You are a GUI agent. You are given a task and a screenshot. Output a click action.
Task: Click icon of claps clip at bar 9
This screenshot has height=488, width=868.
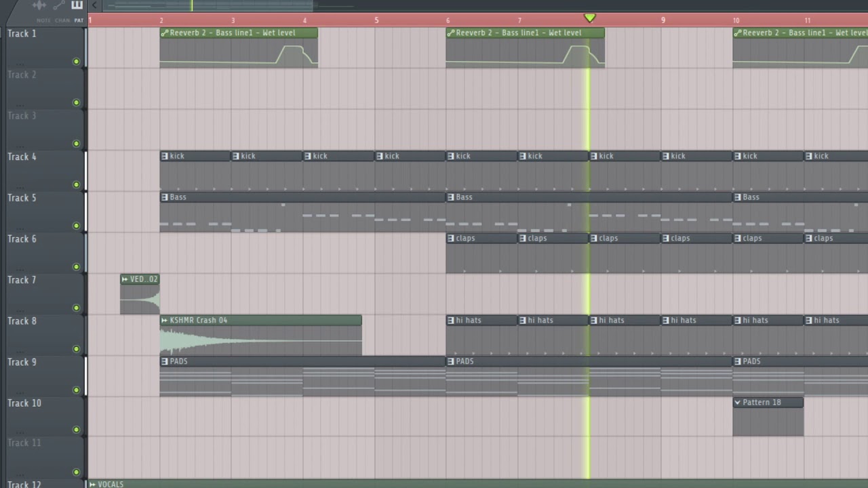[x=666, y=239]
